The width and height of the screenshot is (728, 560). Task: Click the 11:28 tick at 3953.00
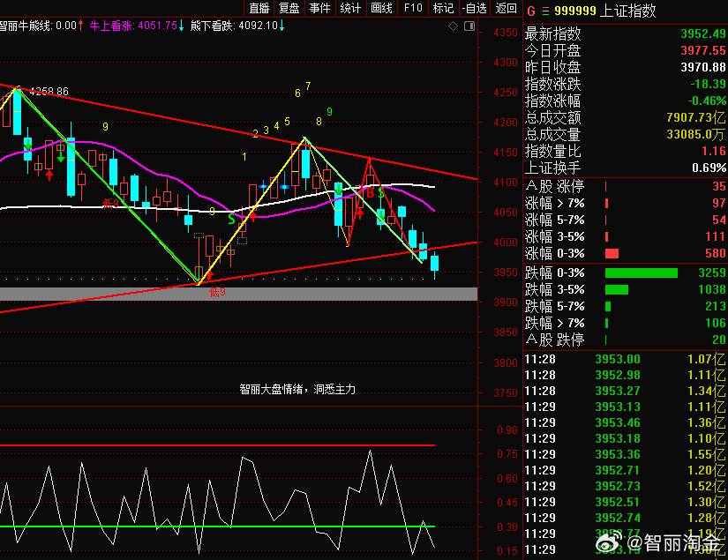tap(626, 359)
